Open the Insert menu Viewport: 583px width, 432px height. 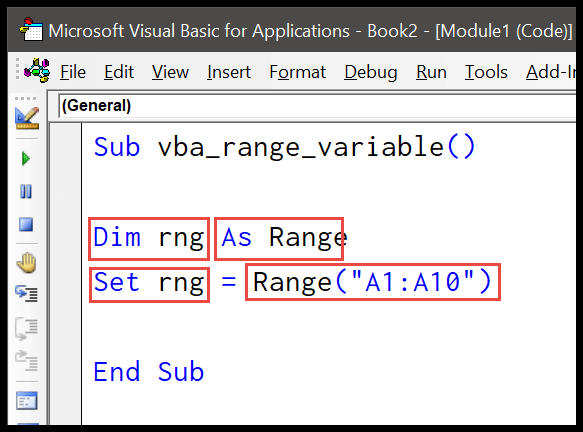tap(229, 72)
